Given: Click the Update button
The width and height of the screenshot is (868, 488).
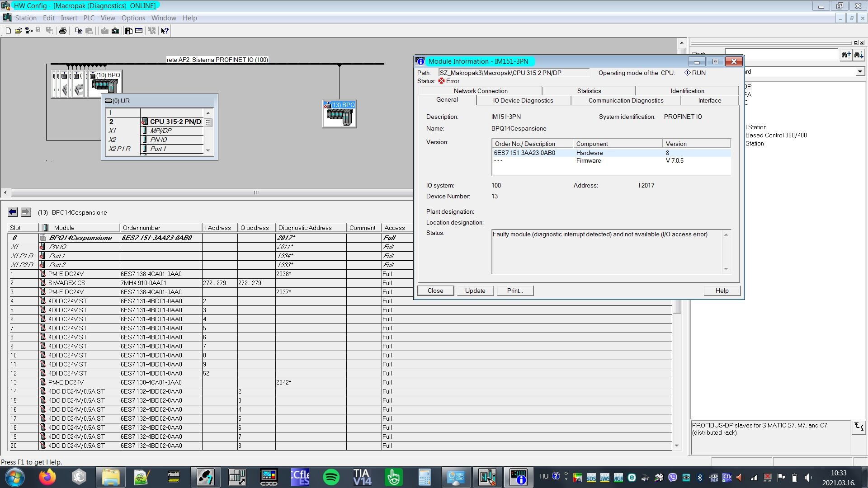Looking at the screenshot, I should [x=475, y=291].
